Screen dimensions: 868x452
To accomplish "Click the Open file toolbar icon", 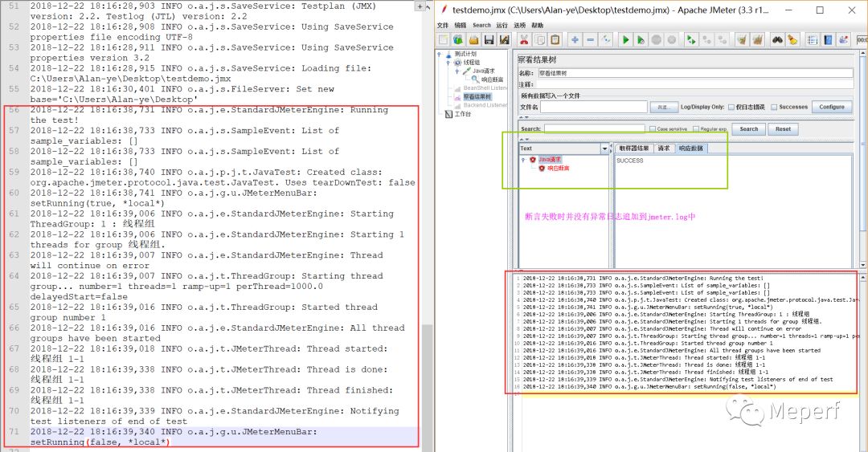I will coord(474,40).
